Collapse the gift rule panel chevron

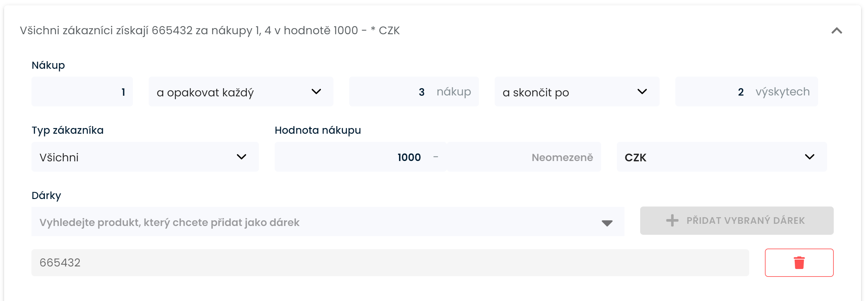pyautogui.click(x=836, y=31)
